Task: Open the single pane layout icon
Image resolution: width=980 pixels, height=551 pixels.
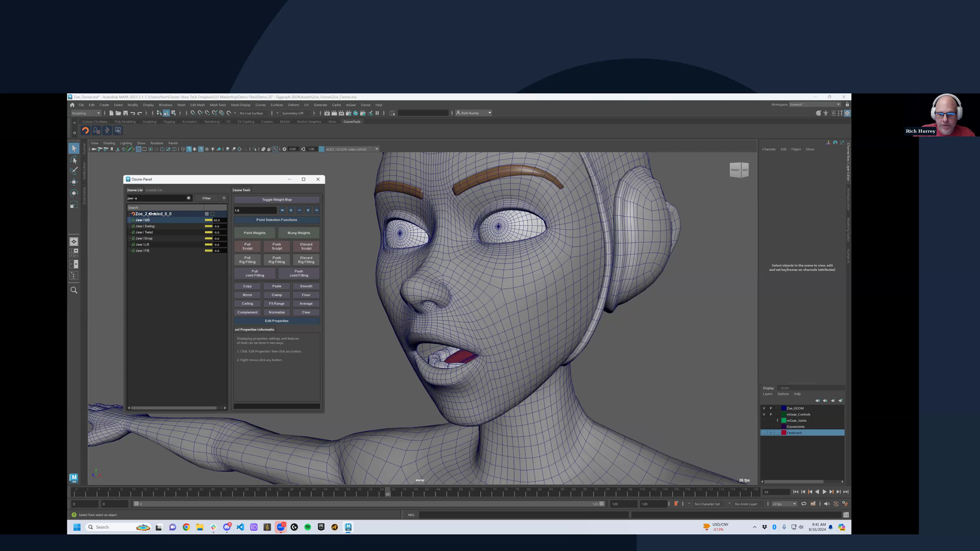Action: click(x=74, y=242)
